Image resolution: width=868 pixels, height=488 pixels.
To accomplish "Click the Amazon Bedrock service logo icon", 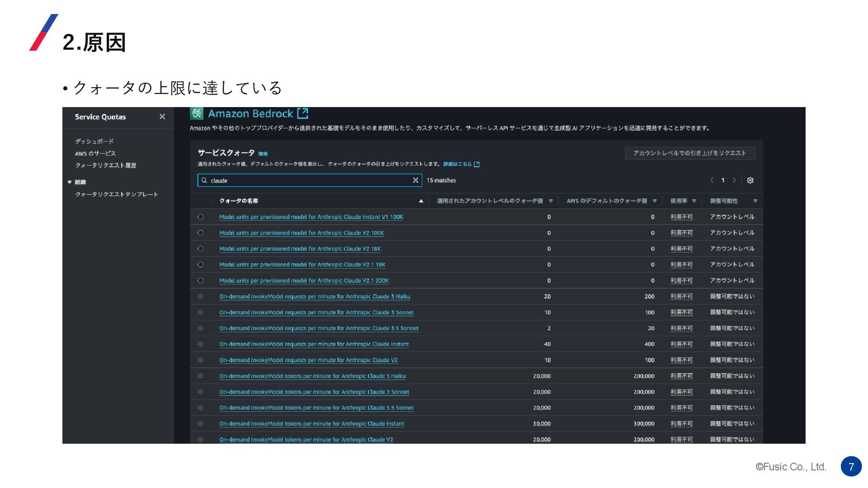I will coord(197,113).
